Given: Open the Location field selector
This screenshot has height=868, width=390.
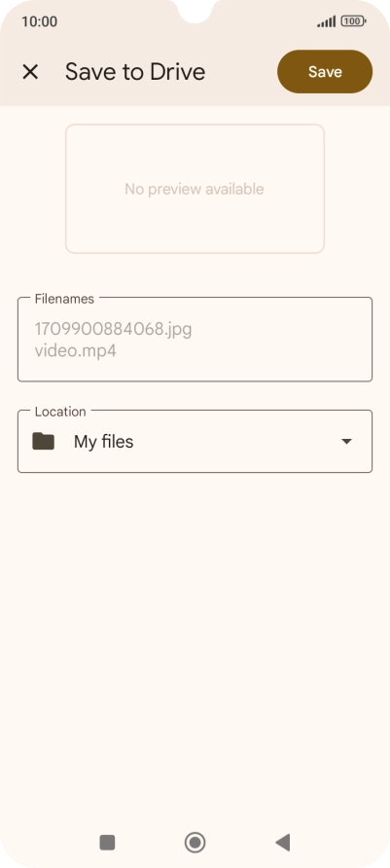Looking at the screenshot, I should (x=195, y=441).
